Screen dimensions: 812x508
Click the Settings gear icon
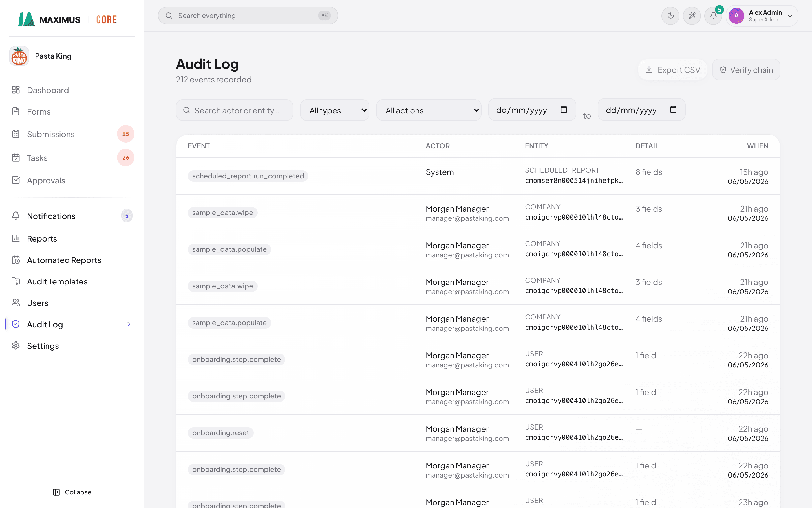(16, 346)
